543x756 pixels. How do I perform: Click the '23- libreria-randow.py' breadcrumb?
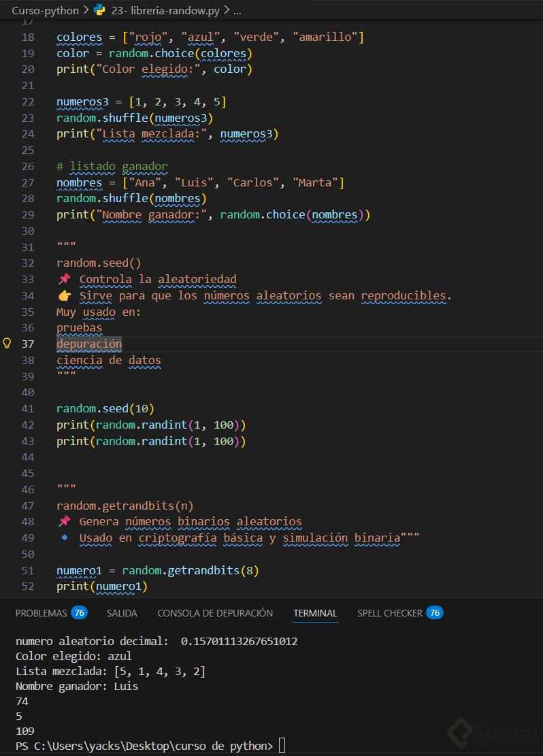(165, 10)
